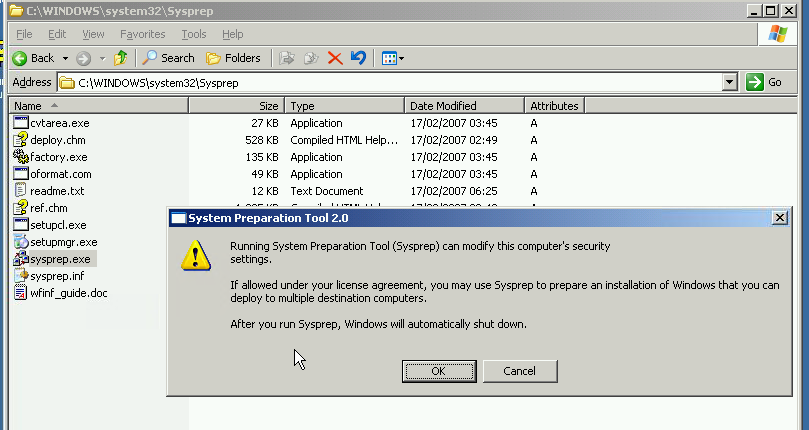Select the factory.exe file icon
The height and width of the screenshot is (430, 809).
click(x=21, y=157)
